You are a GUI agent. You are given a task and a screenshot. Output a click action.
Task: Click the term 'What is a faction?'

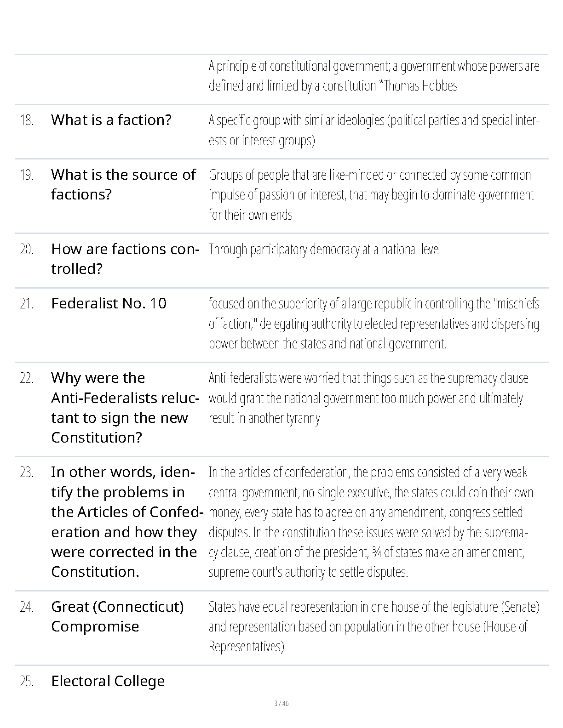click(111, 120)
